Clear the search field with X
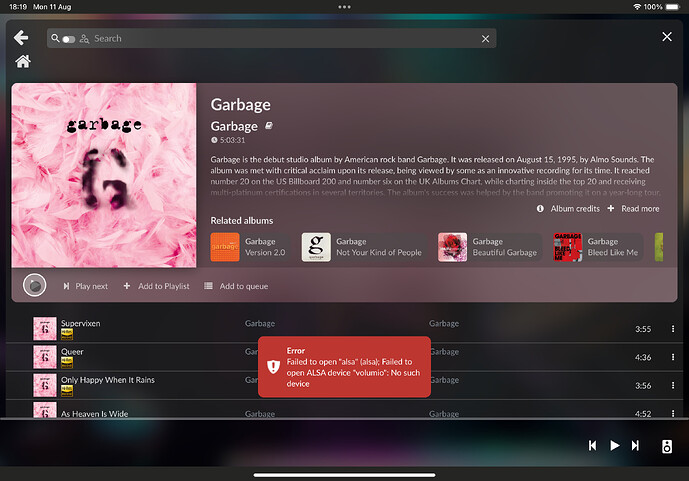This screenshot has width=689, height=481. 485,39
